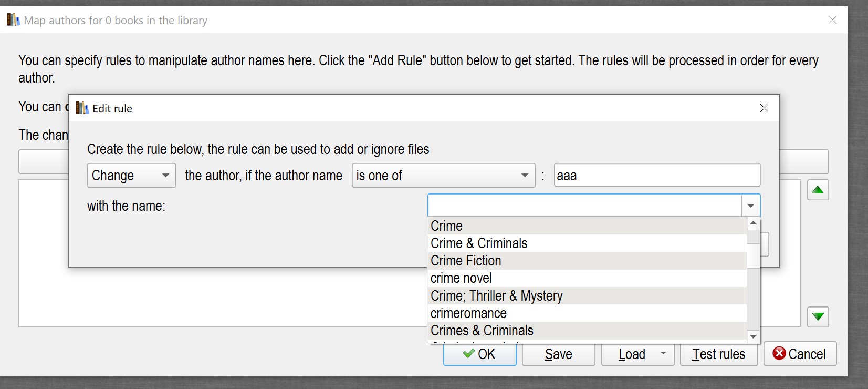Screen dimensions: 868x389
Task: Click the green down arrow move-rule button
Action: click(x=818, y=317)
